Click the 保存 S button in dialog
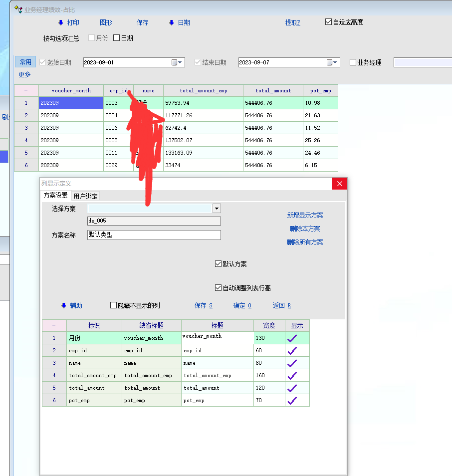452x476 pixels. point(204,305)
